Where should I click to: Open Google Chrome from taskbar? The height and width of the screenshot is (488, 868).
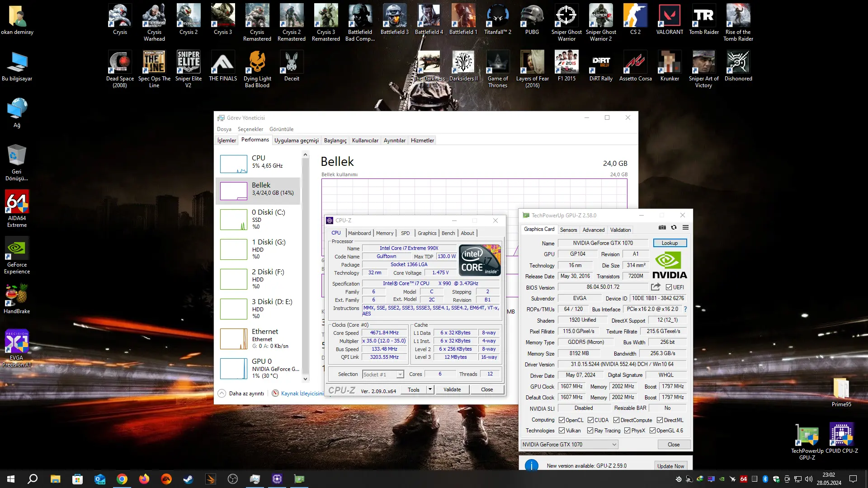point(122,479)
